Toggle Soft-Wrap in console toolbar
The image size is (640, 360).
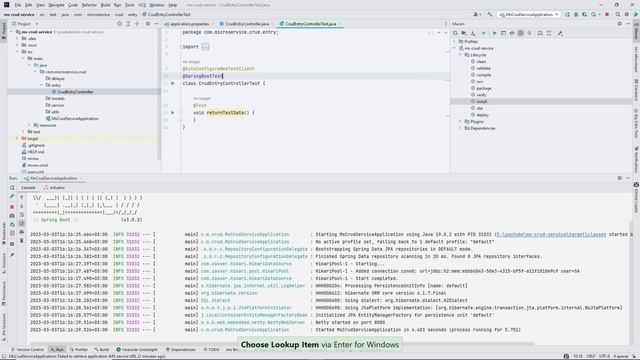click(x=22, y=215)
